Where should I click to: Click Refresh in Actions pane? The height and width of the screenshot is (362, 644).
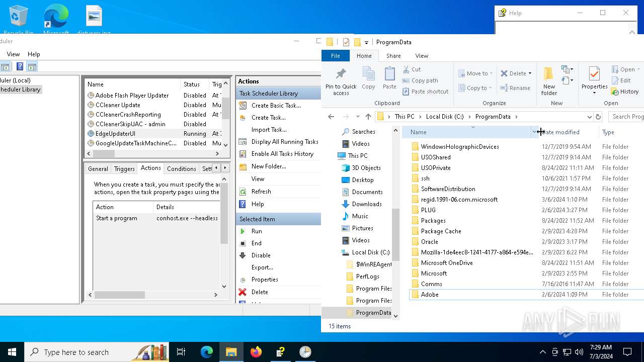coord(261,192)
